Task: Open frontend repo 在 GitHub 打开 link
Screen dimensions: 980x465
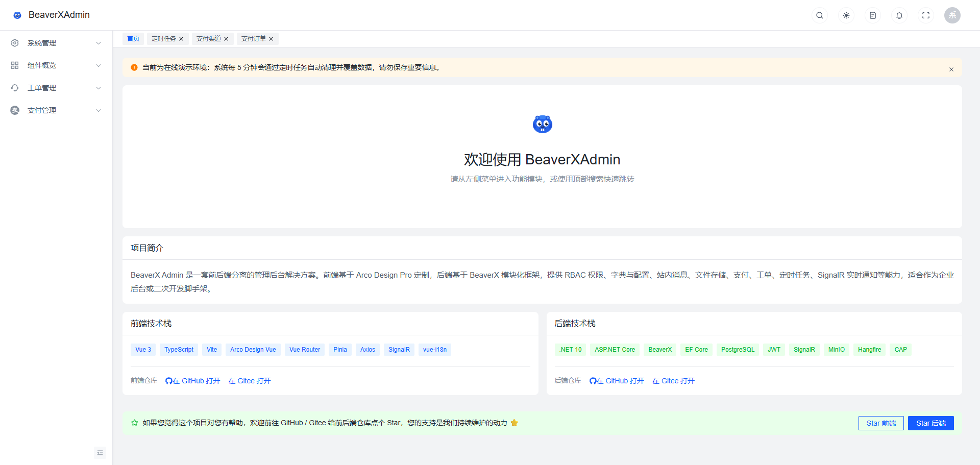Action: [x=193, y=381]
